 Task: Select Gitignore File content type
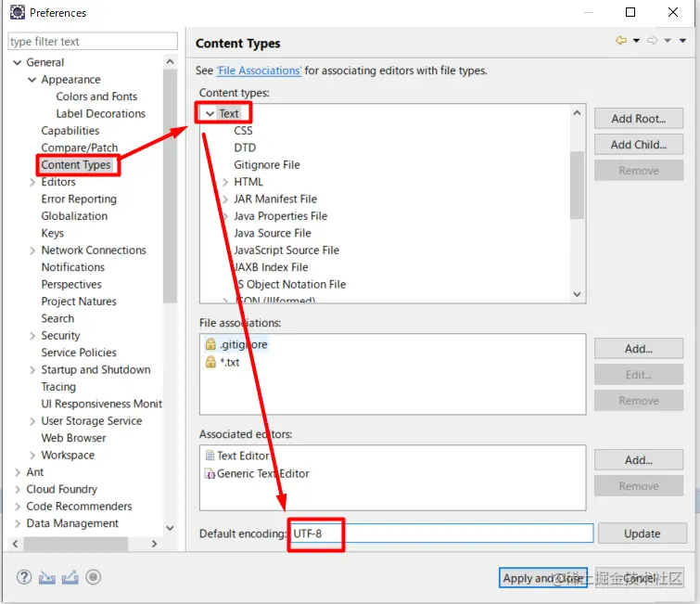[x=266, y=165]
